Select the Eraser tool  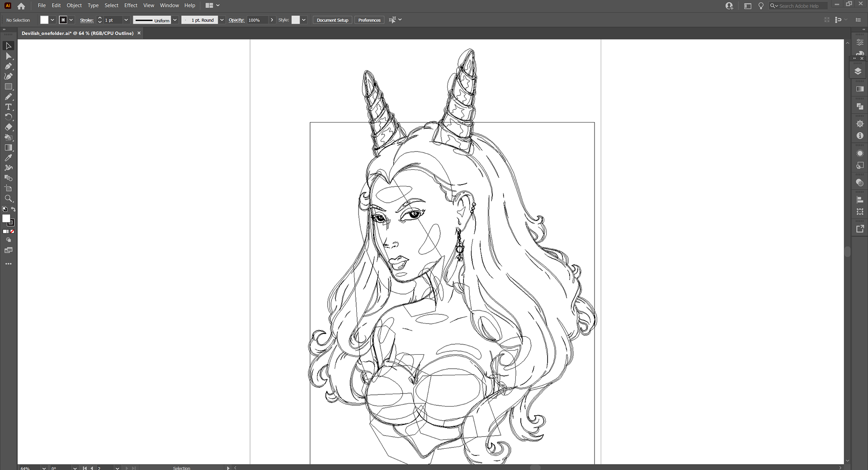[9, 127]
